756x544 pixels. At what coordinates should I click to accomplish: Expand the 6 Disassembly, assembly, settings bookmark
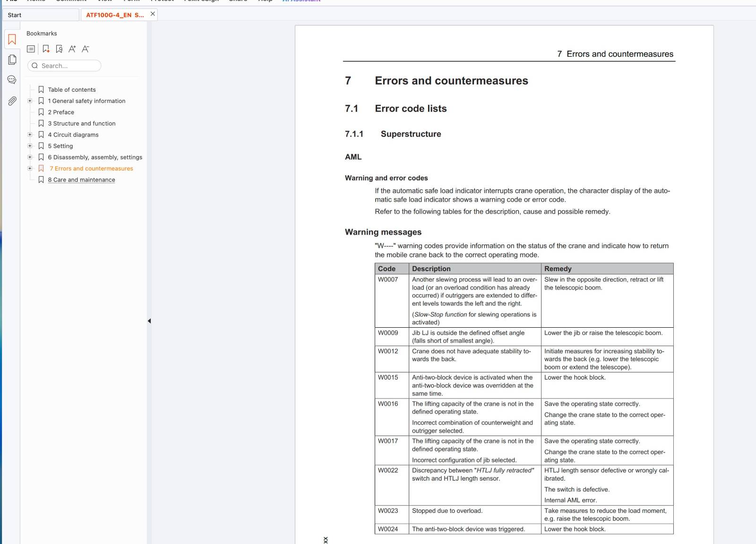[x=30, y=157]
